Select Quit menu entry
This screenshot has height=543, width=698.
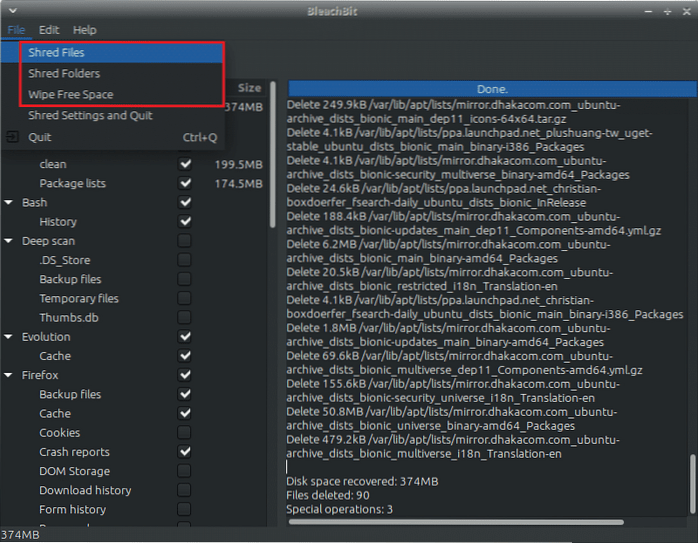[x=113, y=137]
